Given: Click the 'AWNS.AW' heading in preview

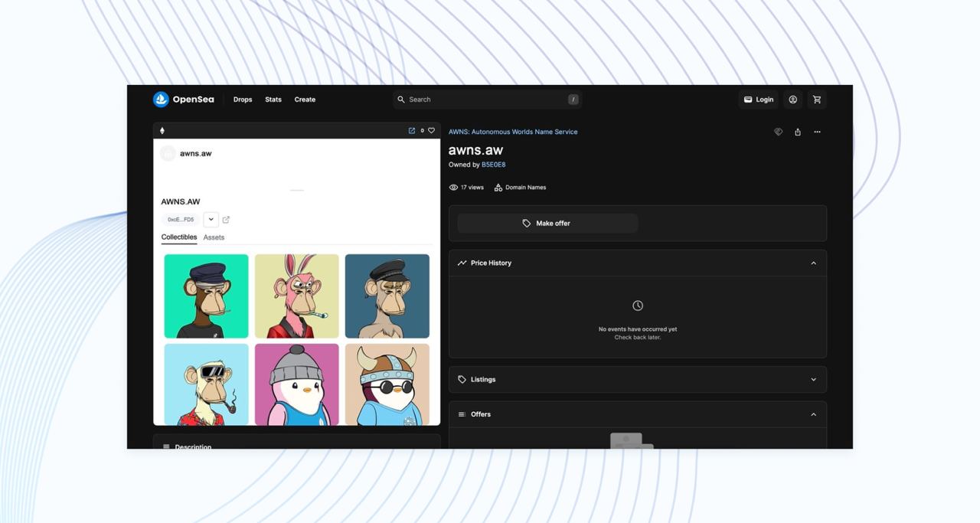Looking at the screenshot, I should 181,202.
